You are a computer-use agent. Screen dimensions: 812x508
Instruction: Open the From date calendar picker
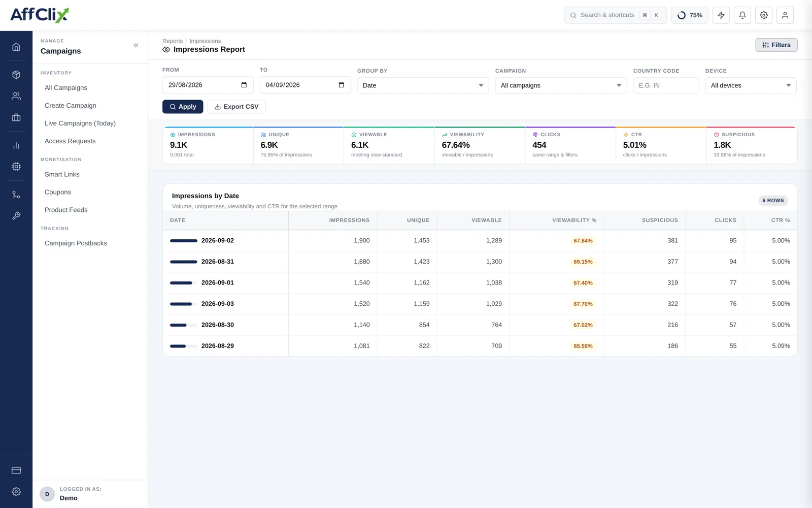point(244,85)
